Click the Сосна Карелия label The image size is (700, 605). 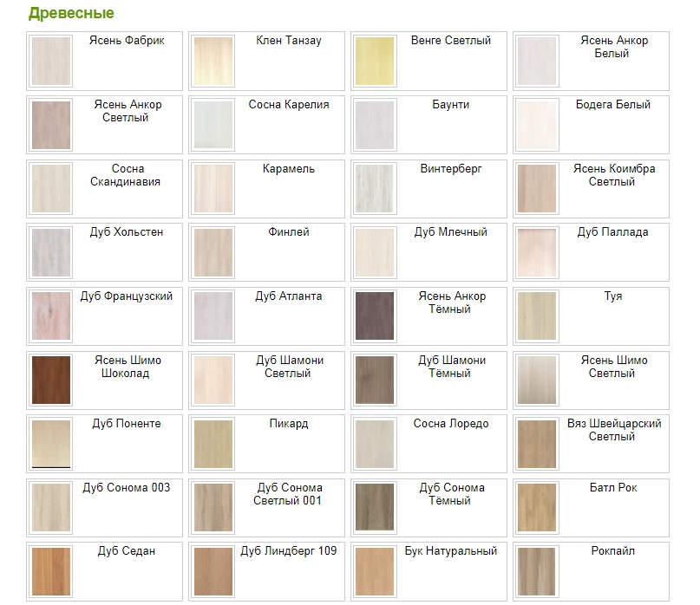tap(289, 105)
